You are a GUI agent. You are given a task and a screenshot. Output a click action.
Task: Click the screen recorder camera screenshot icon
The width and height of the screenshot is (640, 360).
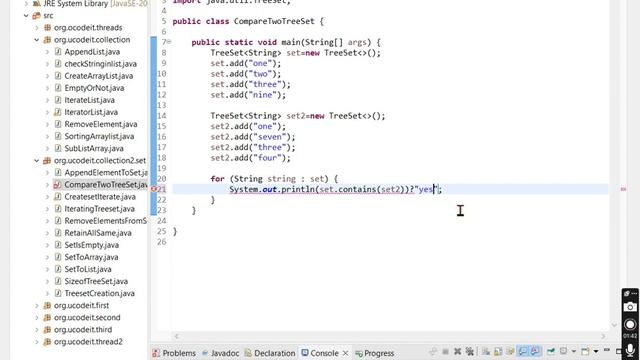pyautogui.click(x=630, y=307)
